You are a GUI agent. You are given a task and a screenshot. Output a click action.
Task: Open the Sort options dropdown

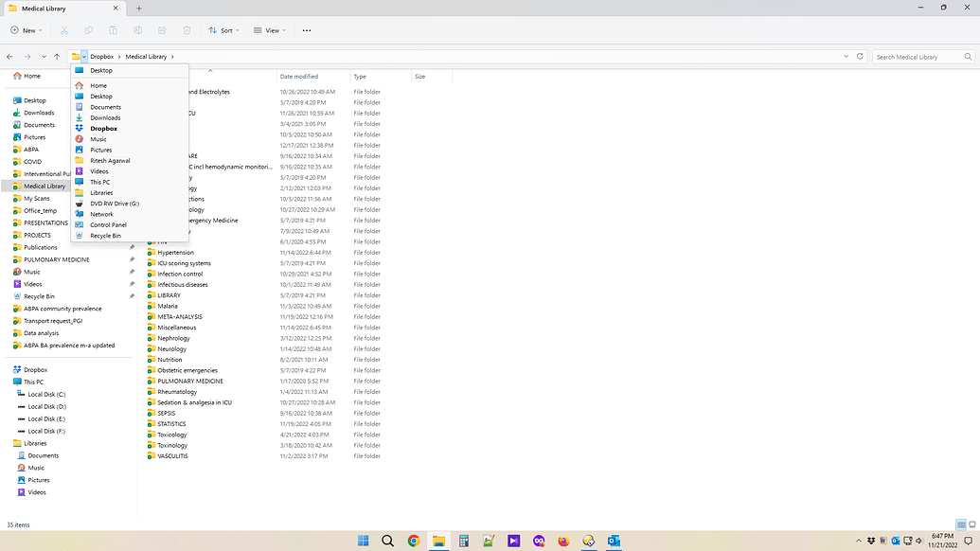pos(223,30)
